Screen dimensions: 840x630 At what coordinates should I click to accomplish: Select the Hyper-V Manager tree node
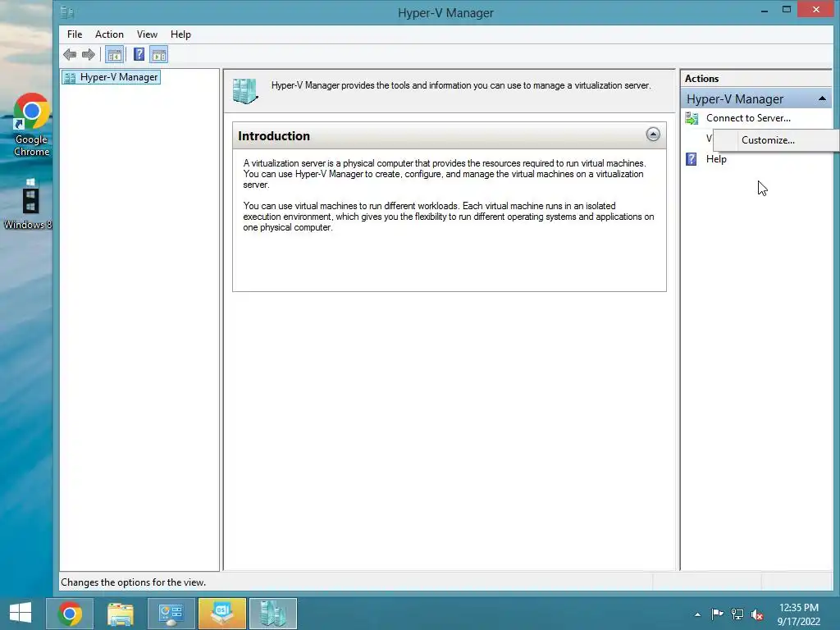(x=112, y=77)
